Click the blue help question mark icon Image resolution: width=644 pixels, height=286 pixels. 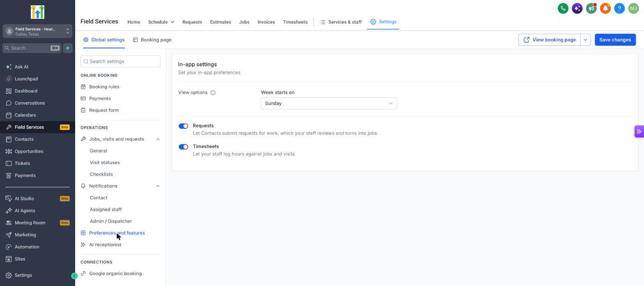(x=619, y=8)
